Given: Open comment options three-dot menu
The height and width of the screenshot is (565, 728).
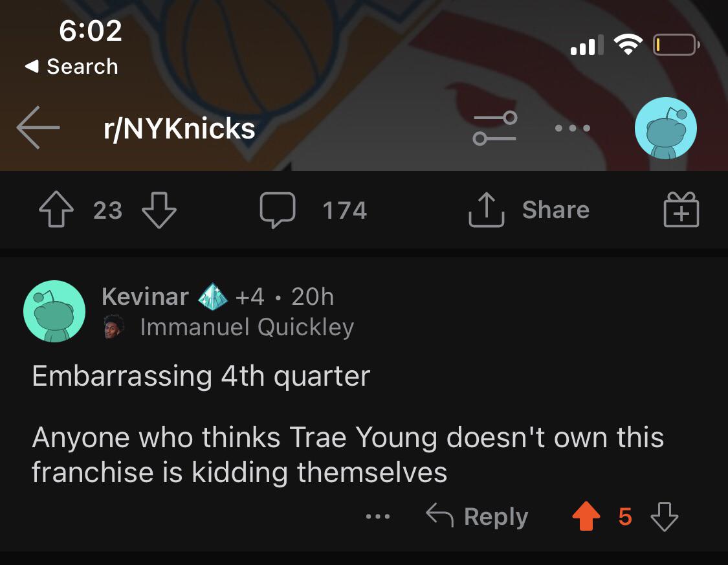Looking at the screenshot, I should point(378,517).
